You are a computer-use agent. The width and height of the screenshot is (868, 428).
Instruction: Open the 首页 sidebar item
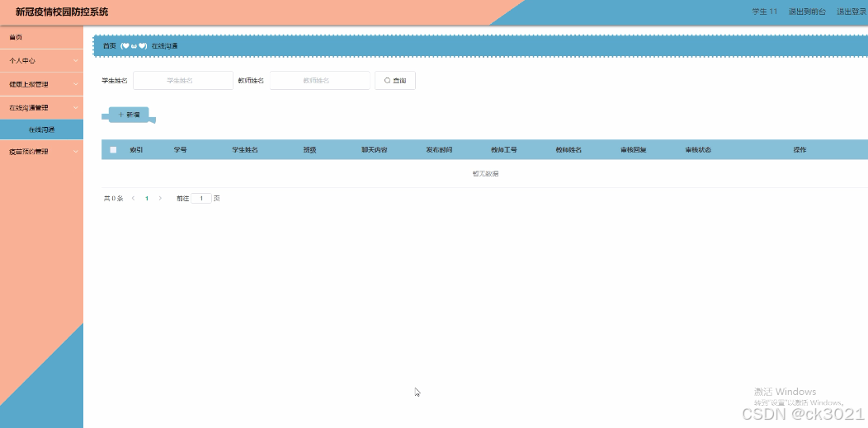(x=41, y=37)
